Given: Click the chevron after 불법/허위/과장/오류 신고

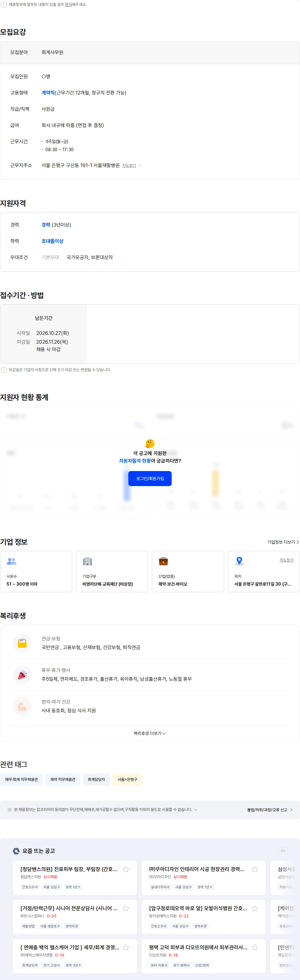Looking at the screenshot, I should (291, 809).
